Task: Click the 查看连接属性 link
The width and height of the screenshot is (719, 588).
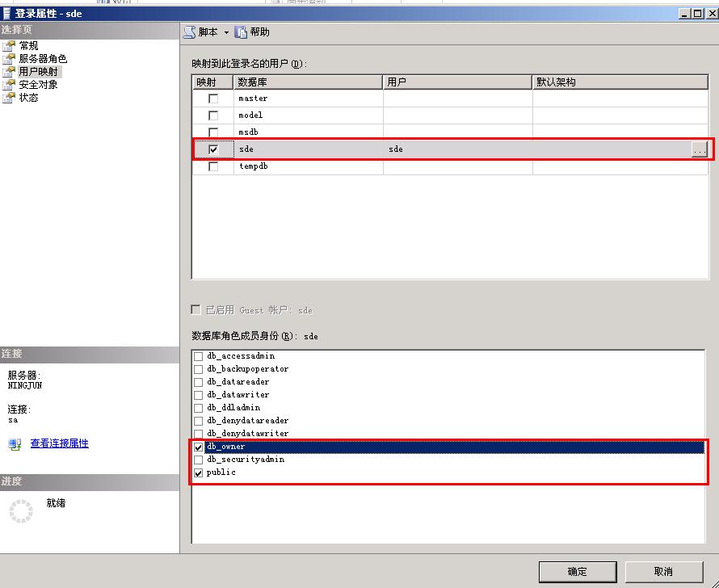Action: pos(58,443)
